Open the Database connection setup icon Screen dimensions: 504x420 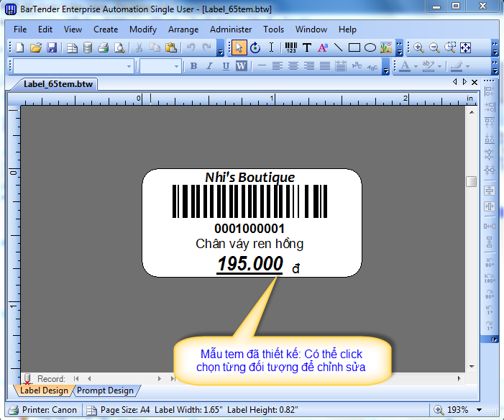[88, 47]
